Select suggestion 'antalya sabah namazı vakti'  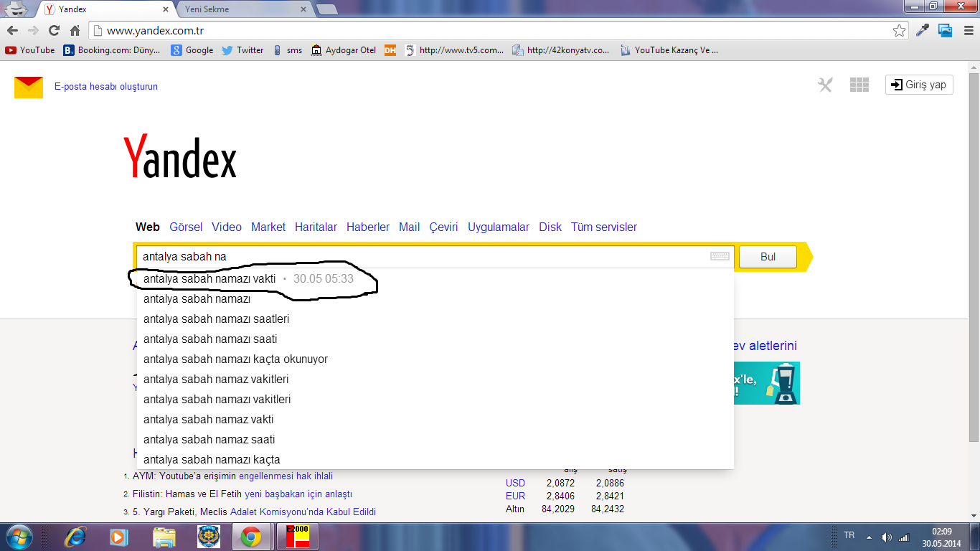click(x=435, y=279)
